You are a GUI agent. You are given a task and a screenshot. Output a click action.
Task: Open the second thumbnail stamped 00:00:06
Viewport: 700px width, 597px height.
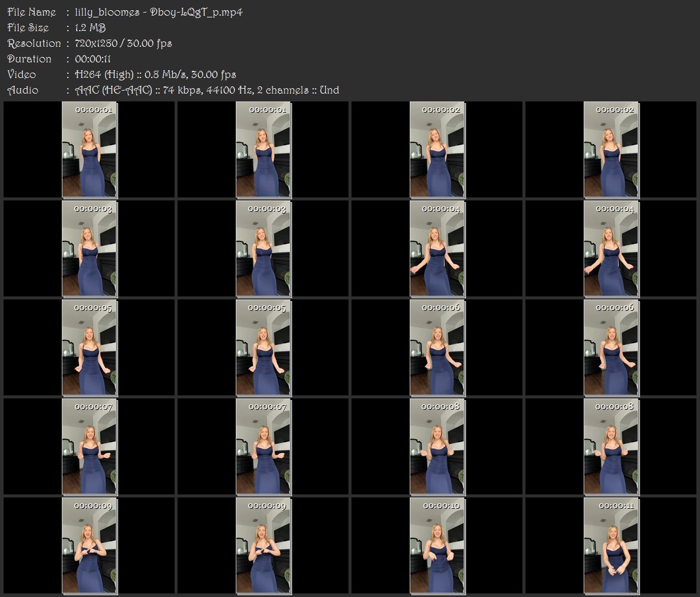click(611, 348)
